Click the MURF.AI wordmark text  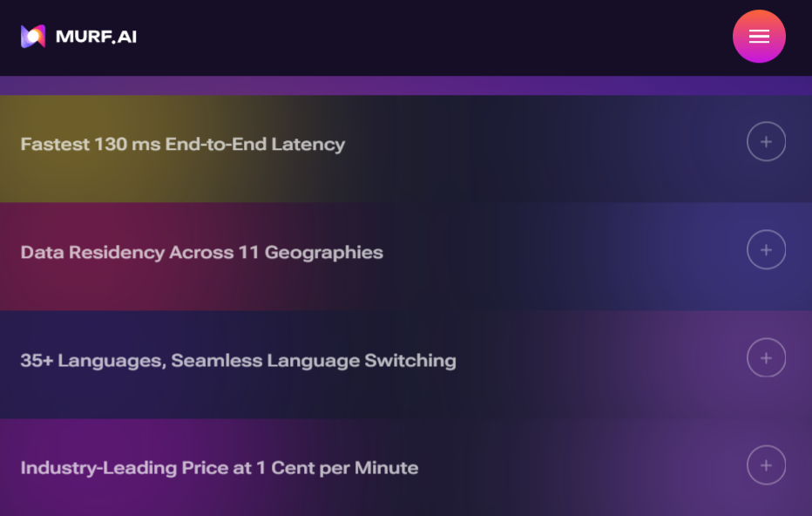pyautogui.click(x=96, y=37)
